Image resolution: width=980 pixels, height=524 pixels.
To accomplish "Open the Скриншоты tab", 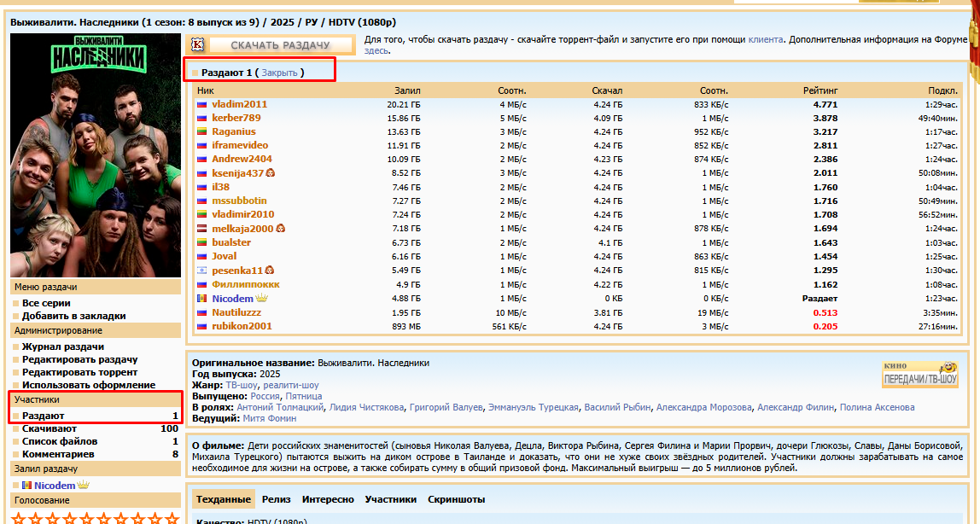I will (456, 499).
